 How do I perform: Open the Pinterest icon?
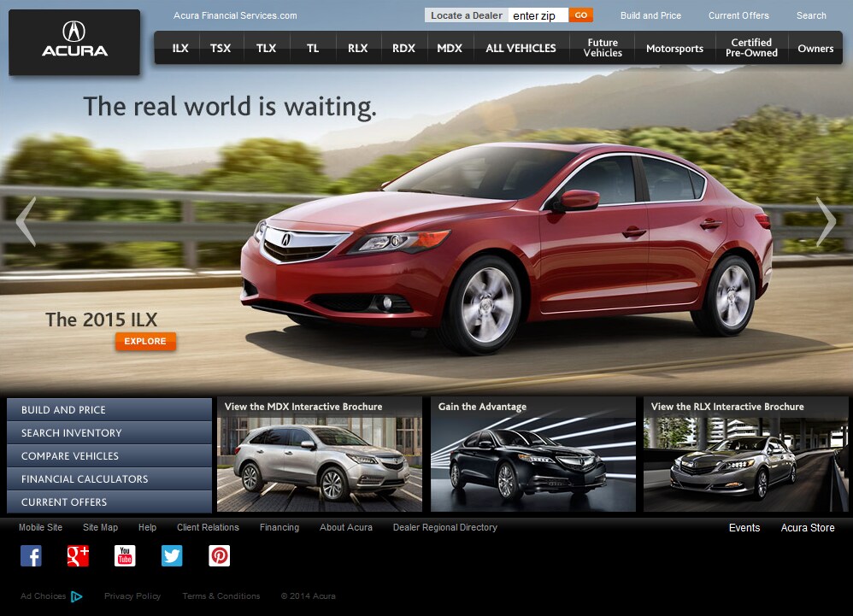click(x=220, y=555)
